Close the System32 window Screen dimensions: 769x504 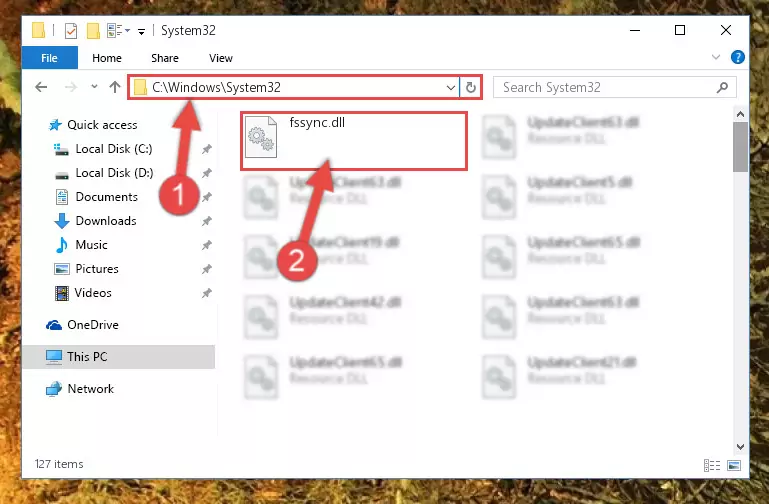point(726,30)
